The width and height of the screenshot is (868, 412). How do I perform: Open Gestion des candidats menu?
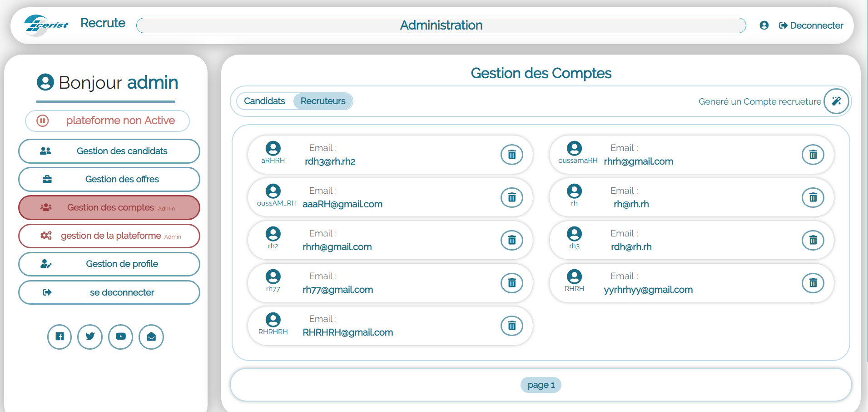tap(109, 151)
